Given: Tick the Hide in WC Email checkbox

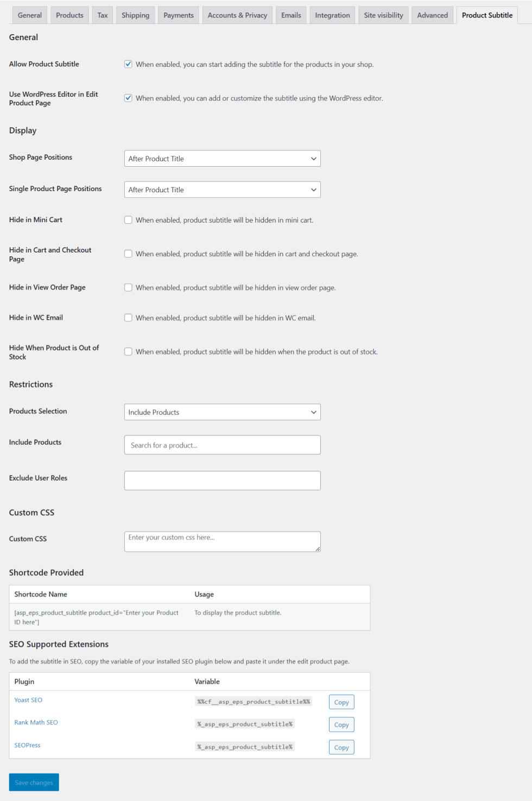Looking at the screenshot, I should click(x=128, y=318).
